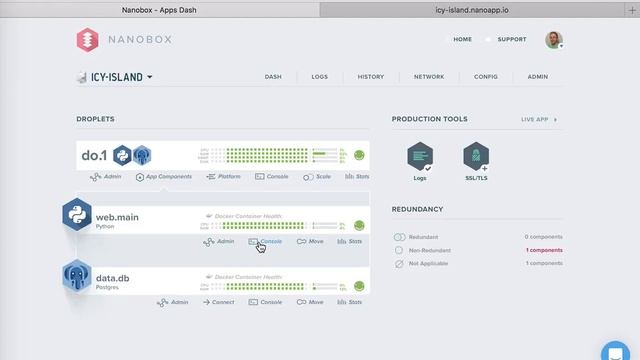Open the SUPPORT link
The image size is (640, 360).
[512, 40]
